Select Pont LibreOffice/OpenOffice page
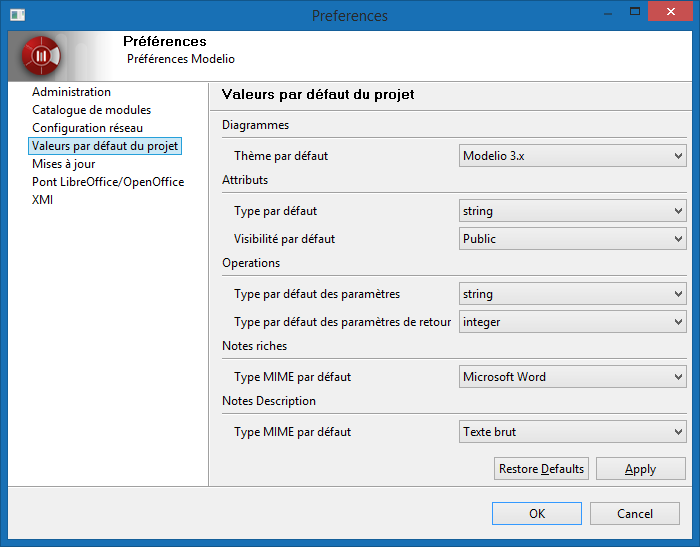Image resolution: width=700 pixels, height=547 pixels. 108,182
